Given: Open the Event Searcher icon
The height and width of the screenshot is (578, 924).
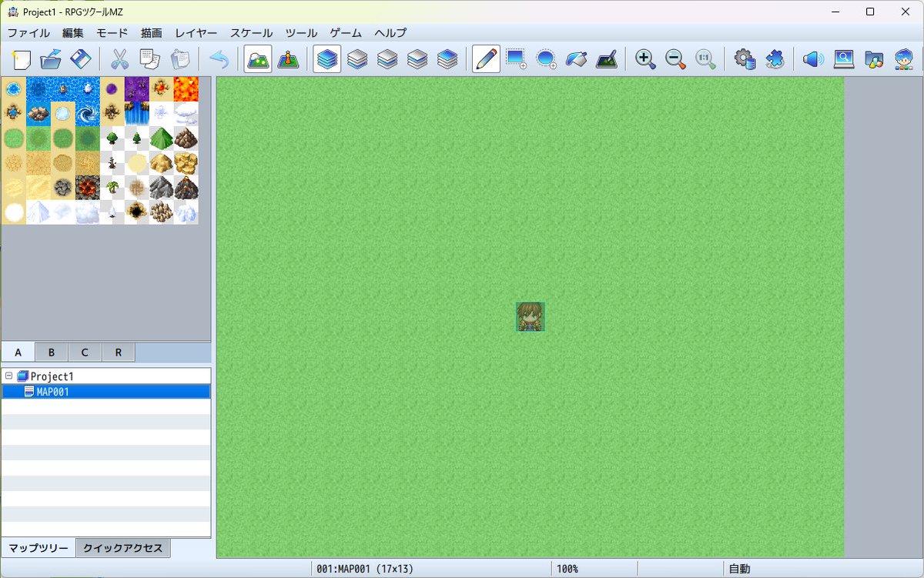Looking at the screenshot, I should point(844,59).
